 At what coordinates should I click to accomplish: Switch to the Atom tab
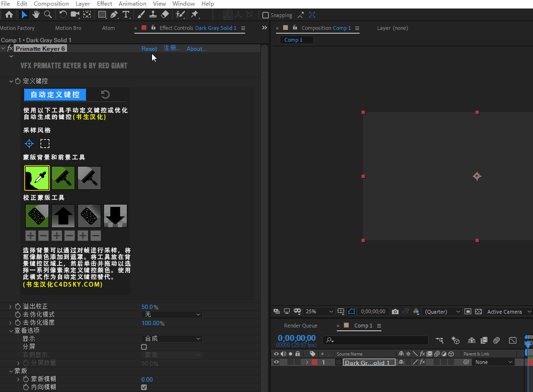pyautogui.click(x=108, y=28)
